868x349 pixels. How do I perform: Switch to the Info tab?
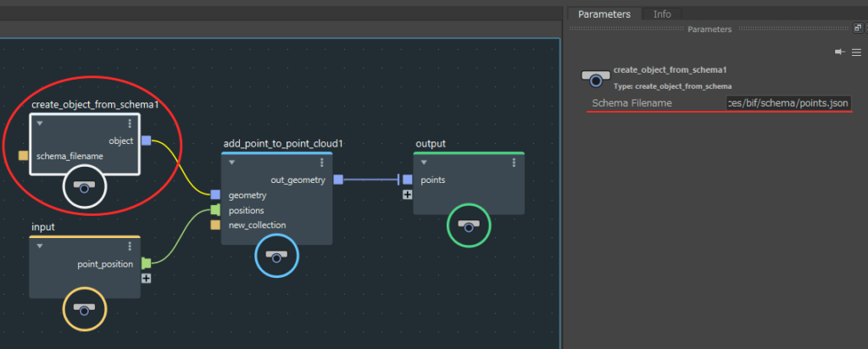[x=661, y=14]
